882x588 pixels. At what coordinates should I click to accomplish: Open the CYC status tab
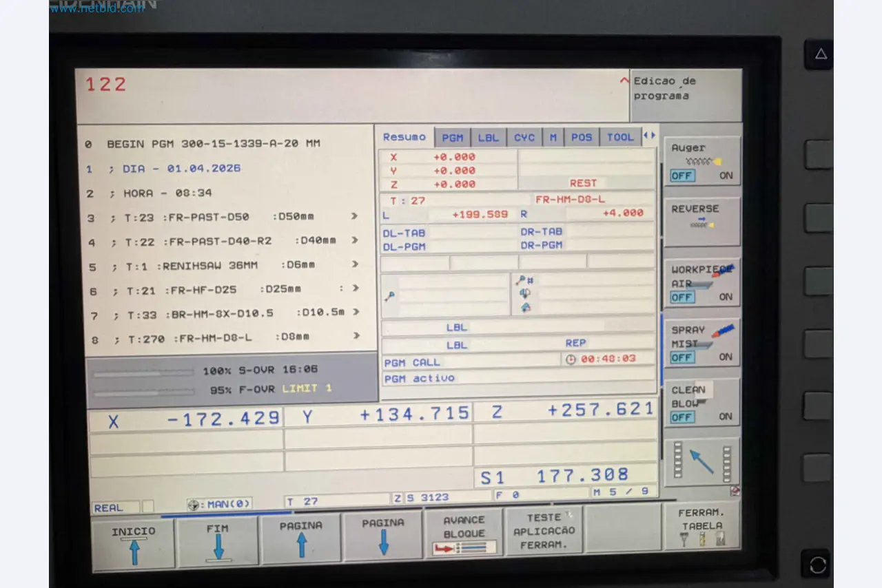click(x=524, y=138)
